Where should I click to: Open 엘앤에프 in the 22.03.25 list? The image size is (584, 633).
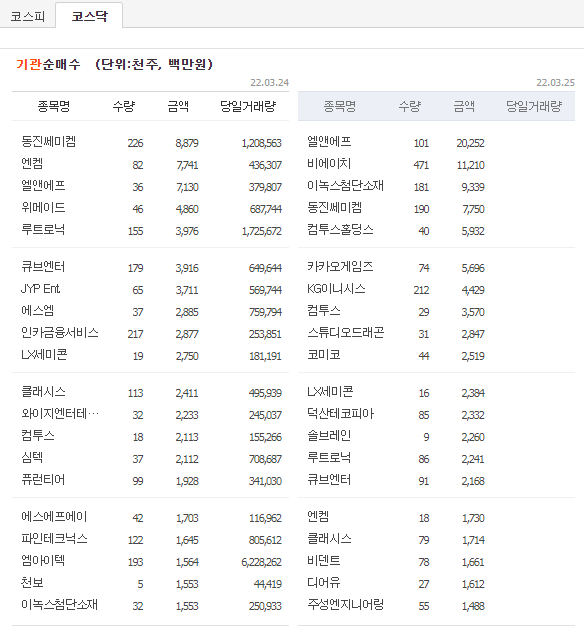pos(329,142)
